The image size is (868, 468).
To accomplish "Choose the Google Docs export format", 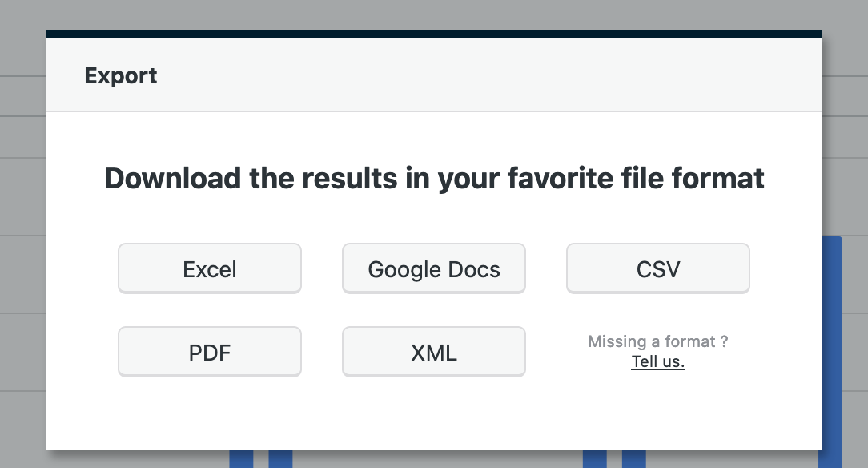I will click(434, 268).
